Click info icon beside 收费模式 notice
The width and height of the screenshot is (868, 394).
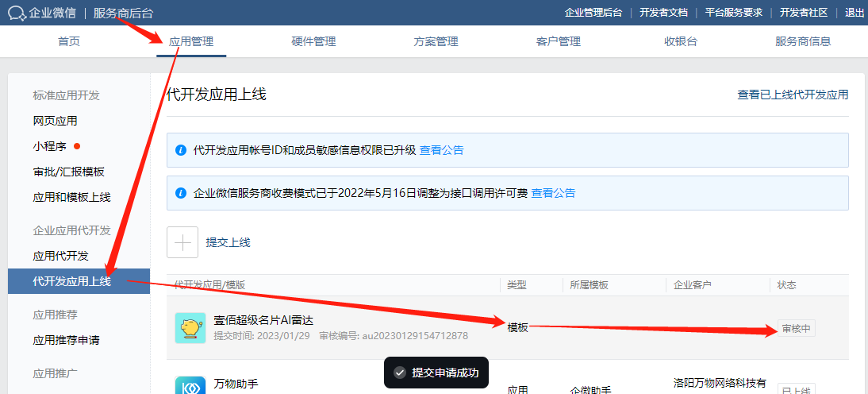pos(180,193)
